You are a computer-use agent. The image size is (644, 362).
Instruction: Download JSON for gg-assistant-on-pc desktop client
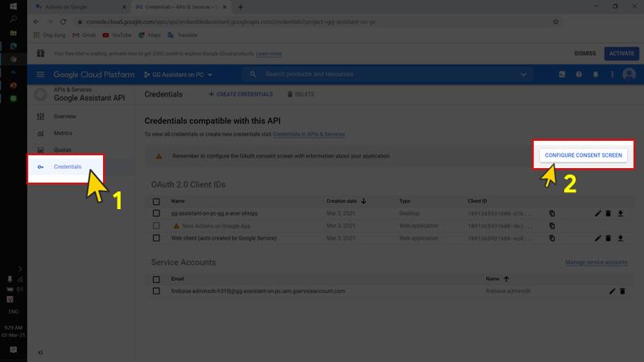(x=621, y=213)
